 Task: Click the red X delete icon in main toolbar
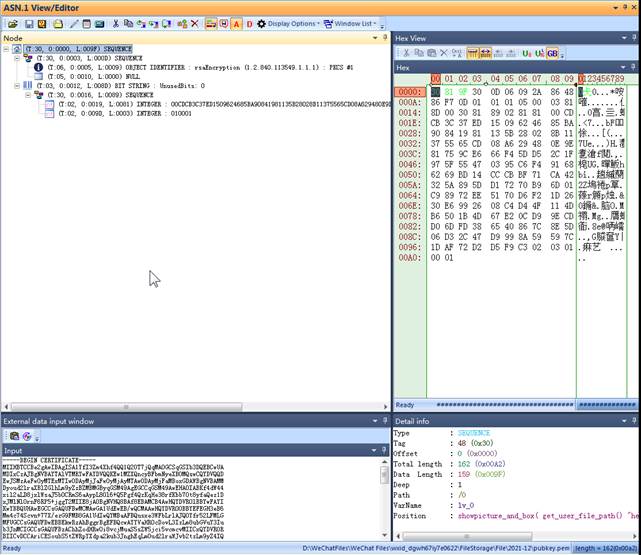(x=196, y=23)
